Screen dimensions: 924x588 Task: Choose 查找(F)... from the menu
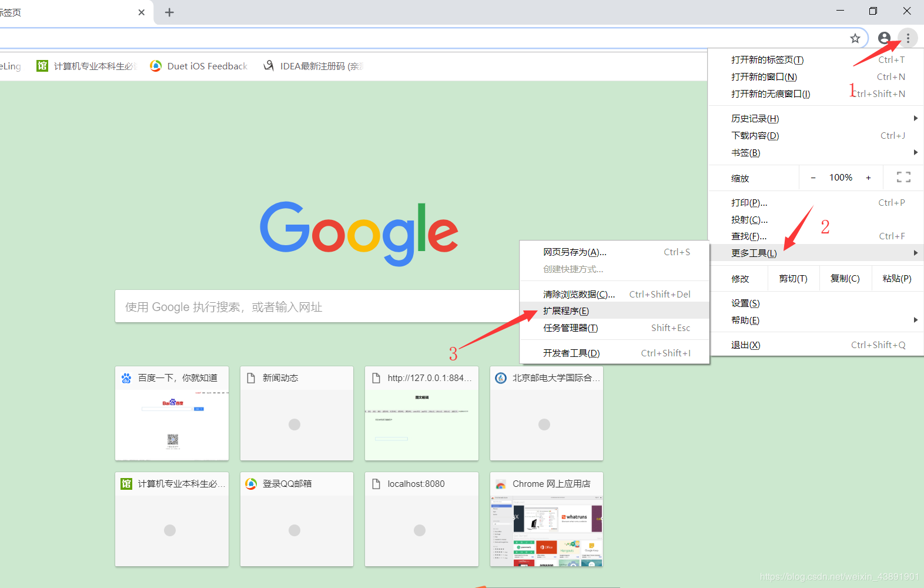coord(816,236)
